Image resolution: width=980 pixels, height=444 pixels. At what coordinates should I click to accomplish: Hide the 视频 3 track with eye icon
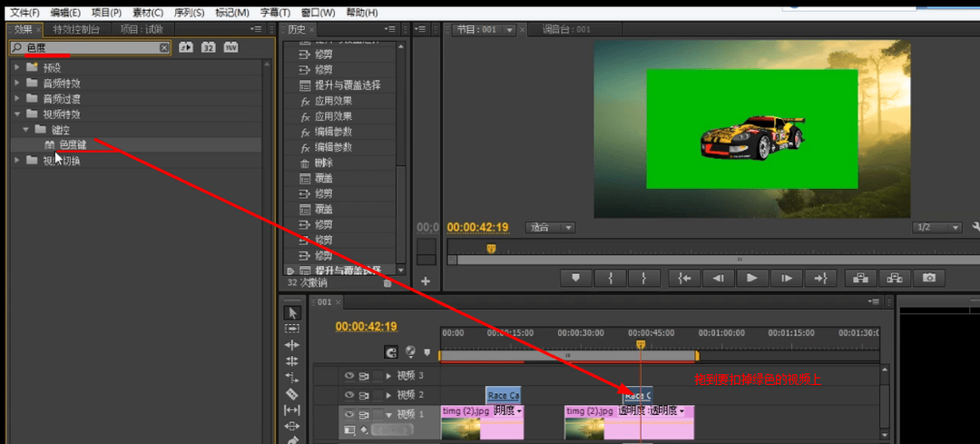[x=349, y=377]
